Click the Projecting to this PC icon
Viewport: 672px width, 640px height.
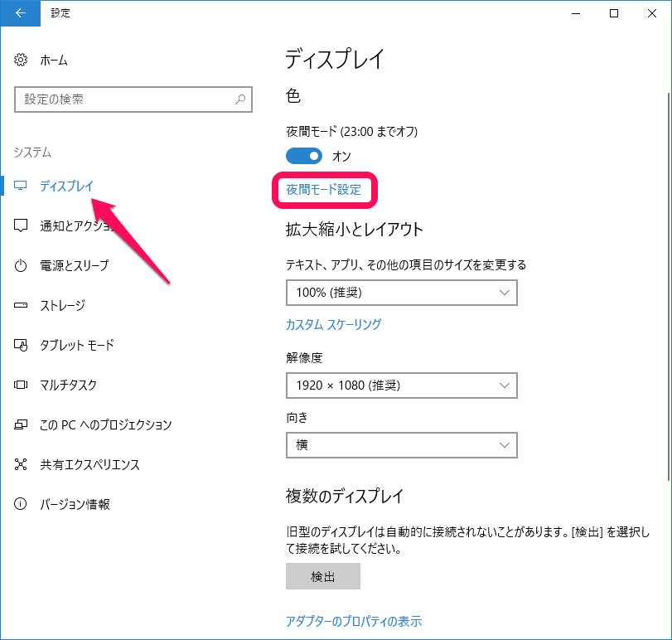tap(21, 424)
